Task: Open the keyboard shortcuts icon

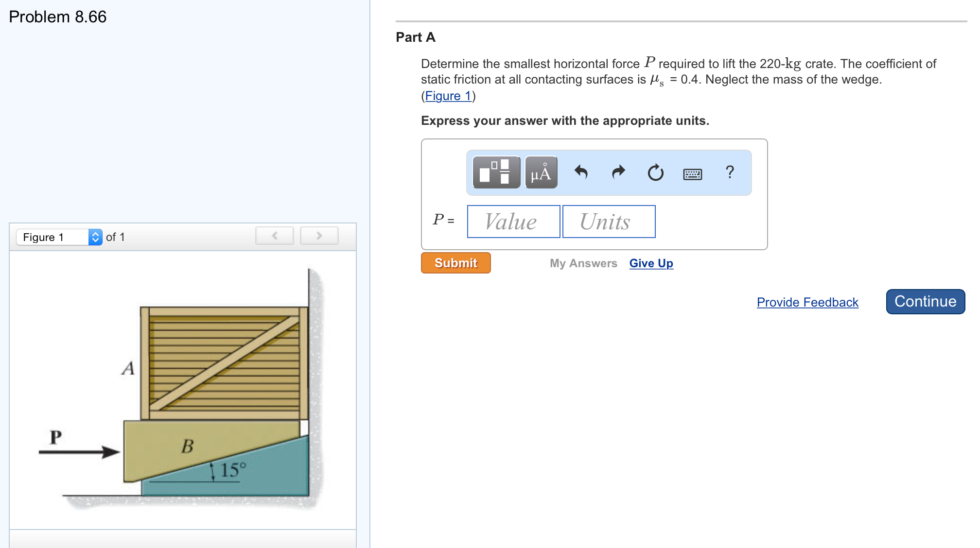Action: [x=693, y=173]
